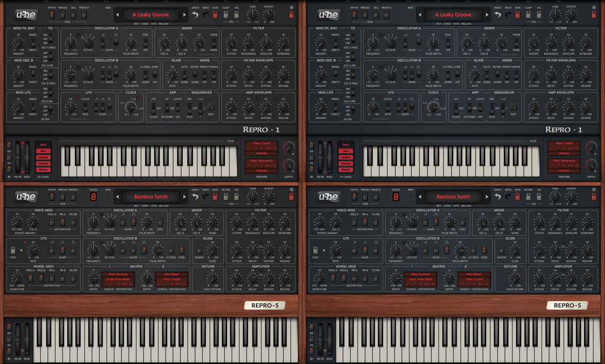Toggle MCORE switch in left Repro-5

(x=226, y=196)
